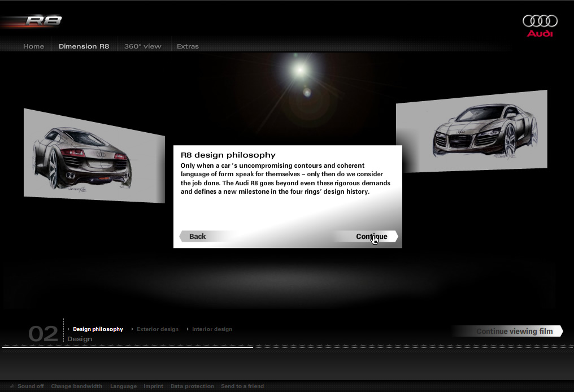The height and width of the screenshot is (392, 574).
Task: Select the Design philosophy chapter tab
Action: (x=98, y=329)
